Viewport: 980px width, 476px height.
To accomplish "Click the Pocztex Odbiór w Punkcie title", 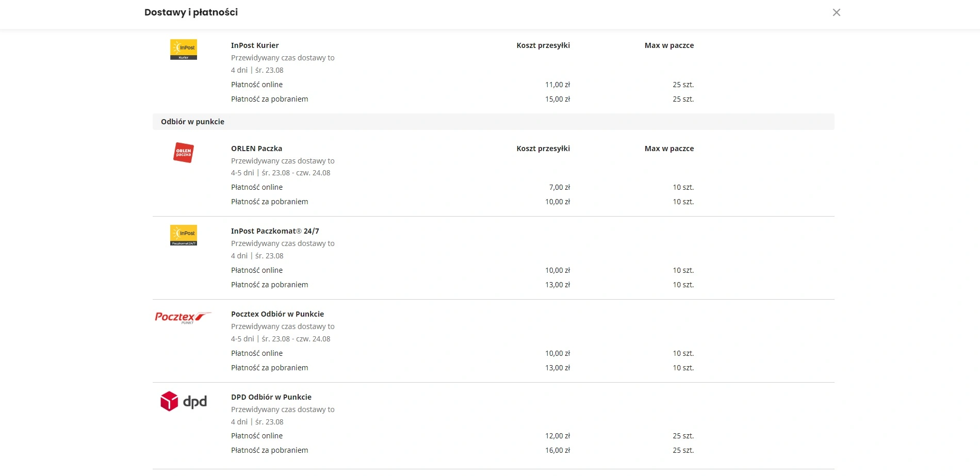I will pos(277,314).
